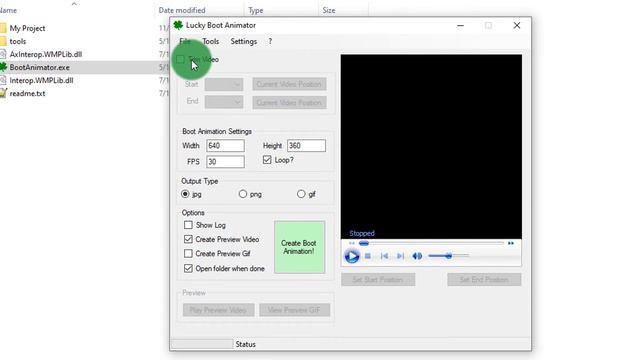Screen dimensions: 640x360
Task: Select AxInterop.WMPLib.dll file name
Action: coord(46,54)
